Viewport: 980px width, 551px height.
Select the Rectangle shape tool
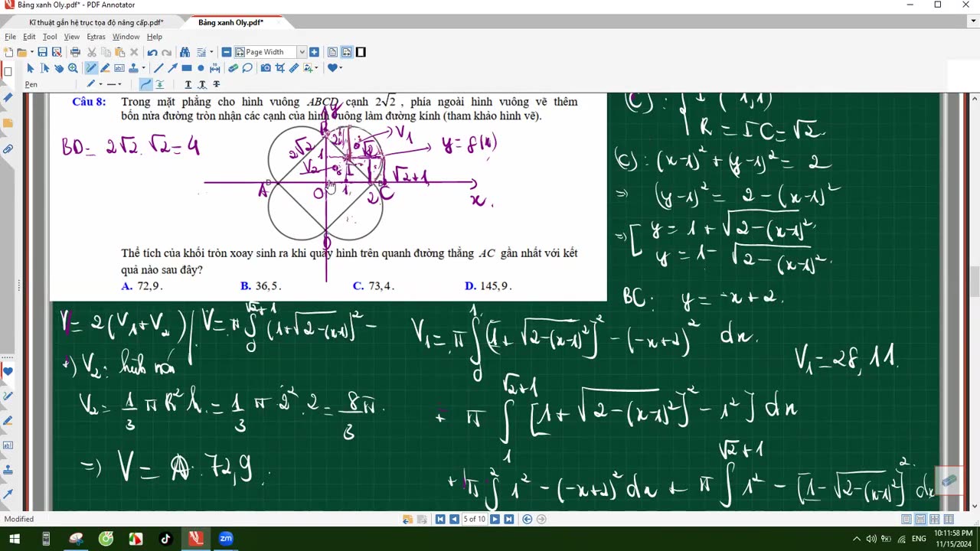click(x=187, y=68)
